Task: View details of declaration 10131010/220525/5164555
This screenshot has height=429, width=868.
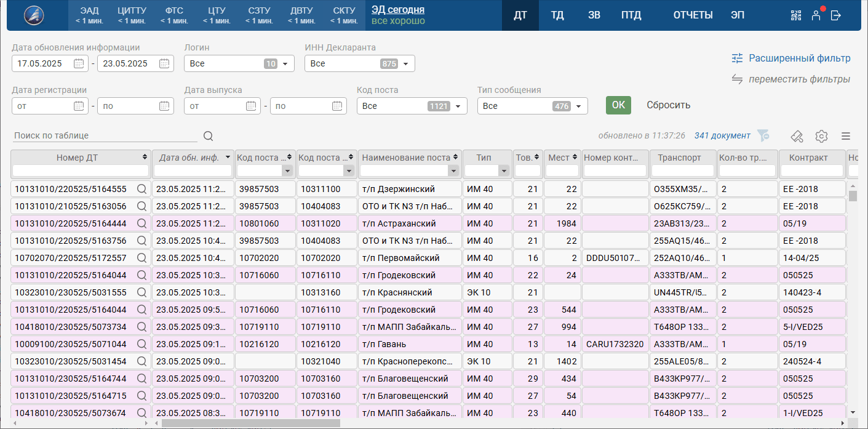Action: pyautogui.click(x=142, y=189)
